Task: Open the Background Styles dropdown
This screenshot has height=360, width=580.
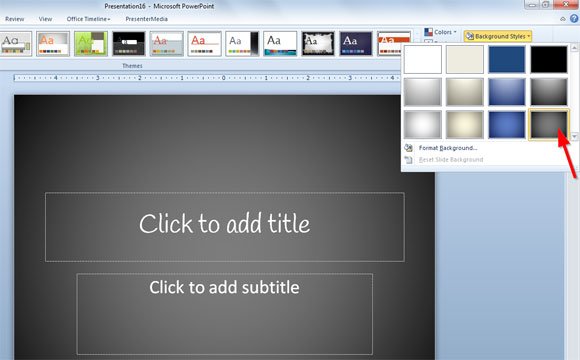Action: coord(498,36)
